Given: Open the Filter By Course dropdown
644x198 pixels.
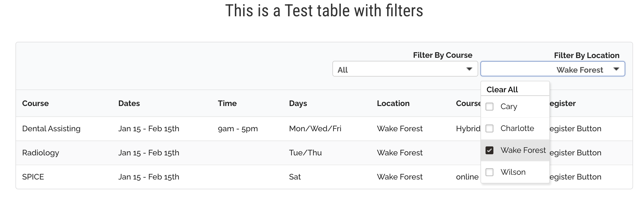Looking at the screenshot, I should 405,69.
